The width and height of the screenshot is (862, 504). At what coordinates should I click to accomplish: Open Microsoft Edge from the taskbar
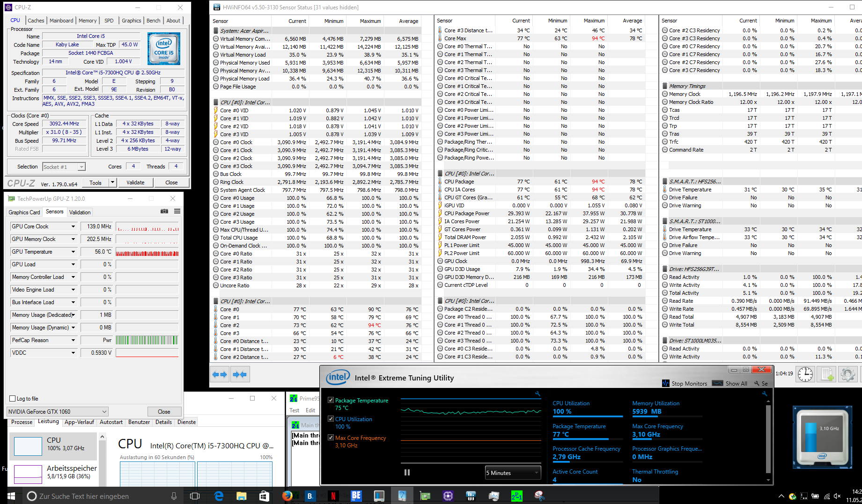219,496
